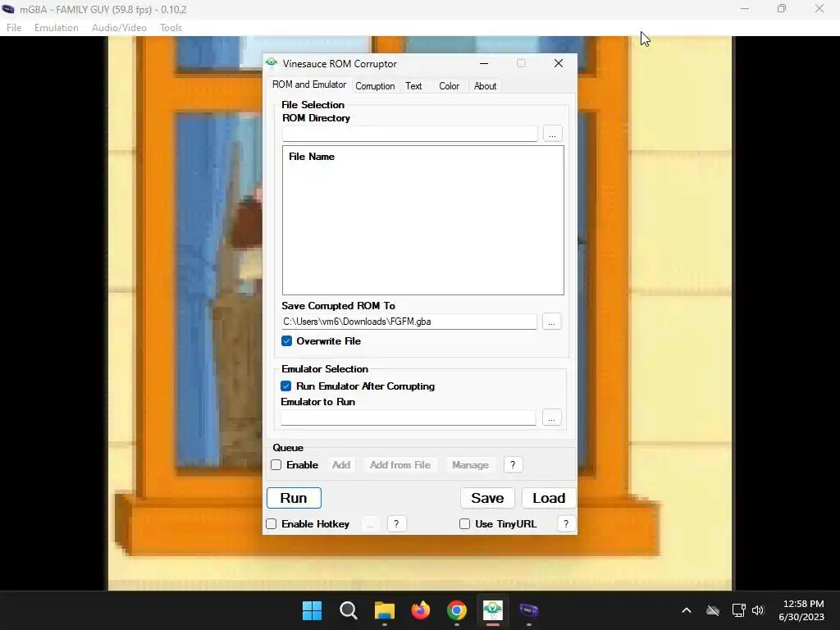Browse for ROM Directory
The width and height of the screenshot is (840, 630).
(x=552, y=134)
